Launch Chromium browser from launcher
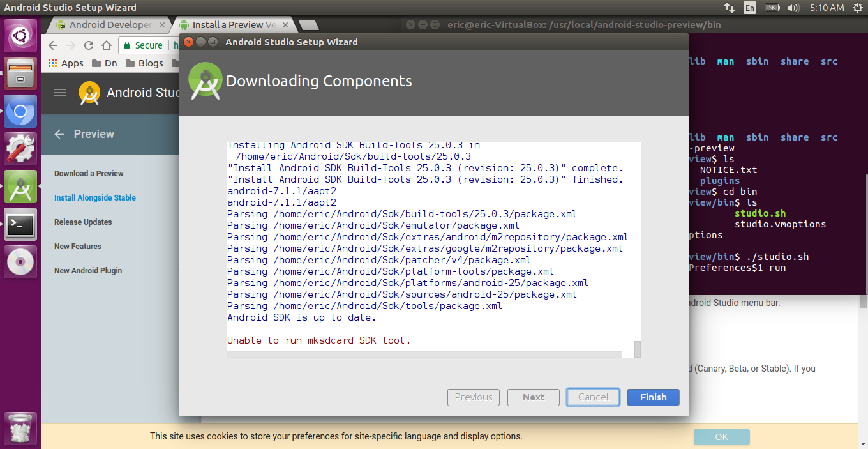Screen dimensions: 868x449 coord(20,112)
